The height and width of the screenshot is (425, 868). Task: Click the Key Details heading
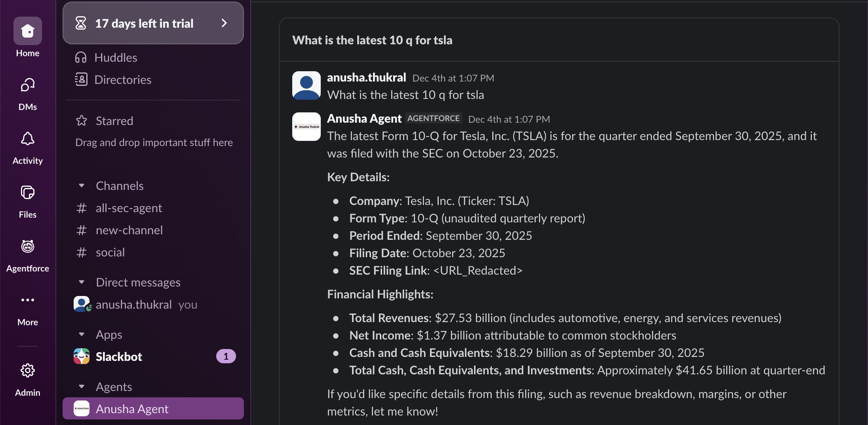pyautogui.click(x=358, y=177)
